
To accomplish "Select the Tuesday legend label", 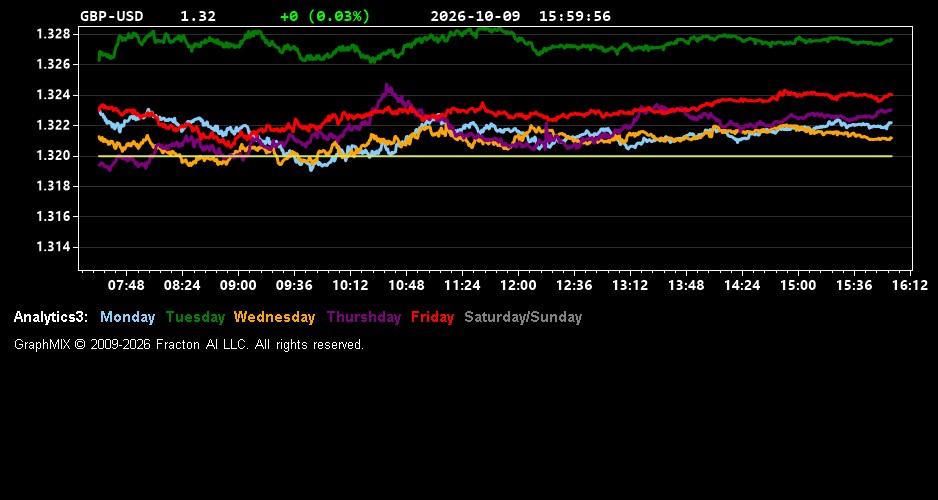I will click(196, 317).
